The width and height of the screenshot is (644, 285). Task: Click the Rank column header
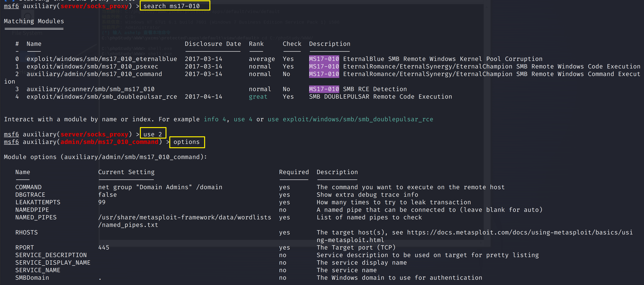(x=256, y=44)
